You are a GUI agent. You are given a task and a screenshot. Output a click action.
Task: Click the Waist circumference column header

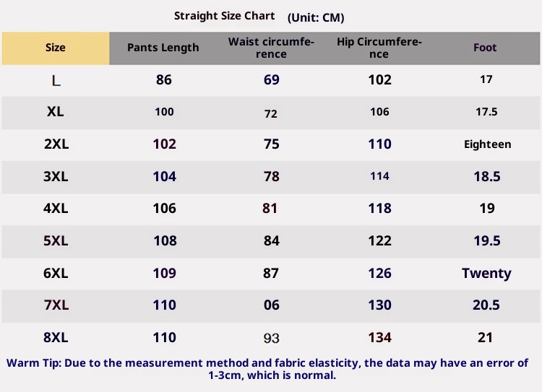271,48
